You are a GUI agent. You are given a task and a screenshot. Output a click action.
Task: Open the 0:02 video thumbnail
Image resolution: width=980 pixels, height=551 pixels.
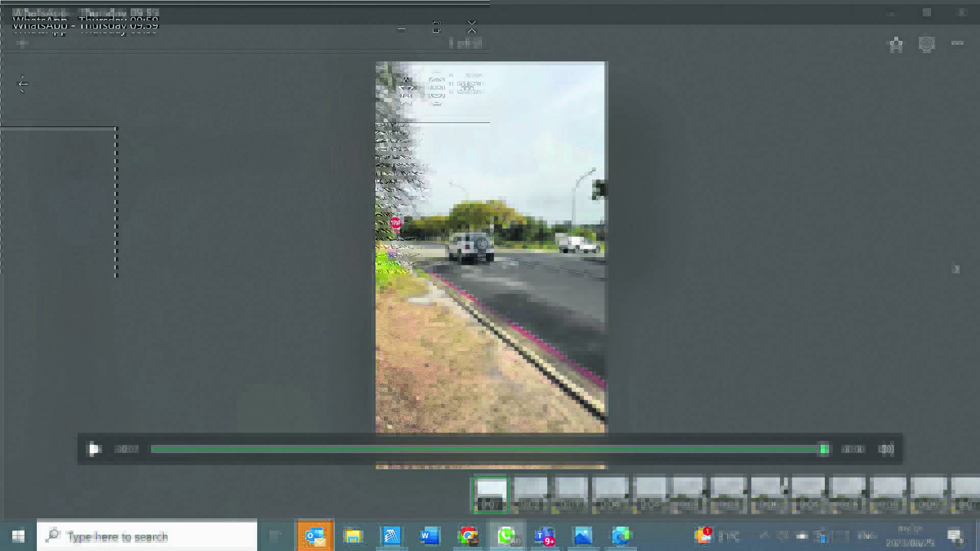pyautogui.click(x=530, y=494)
